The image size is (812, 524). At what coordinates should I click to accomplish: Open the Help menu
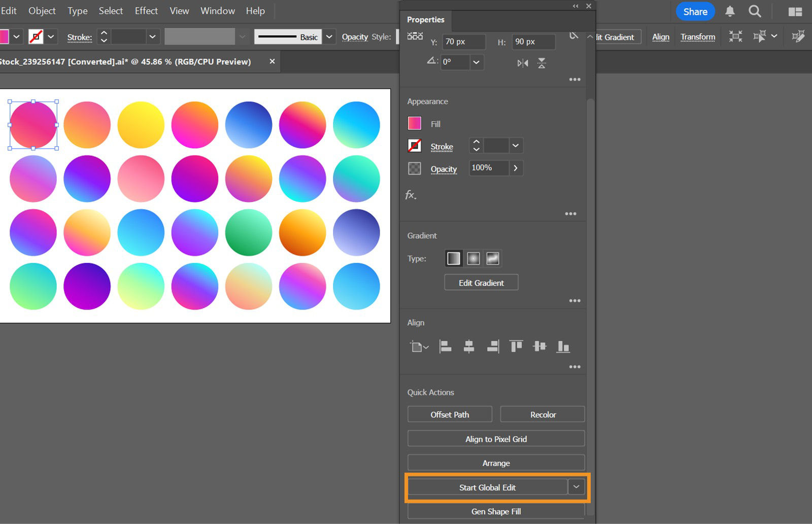(255, 11)
